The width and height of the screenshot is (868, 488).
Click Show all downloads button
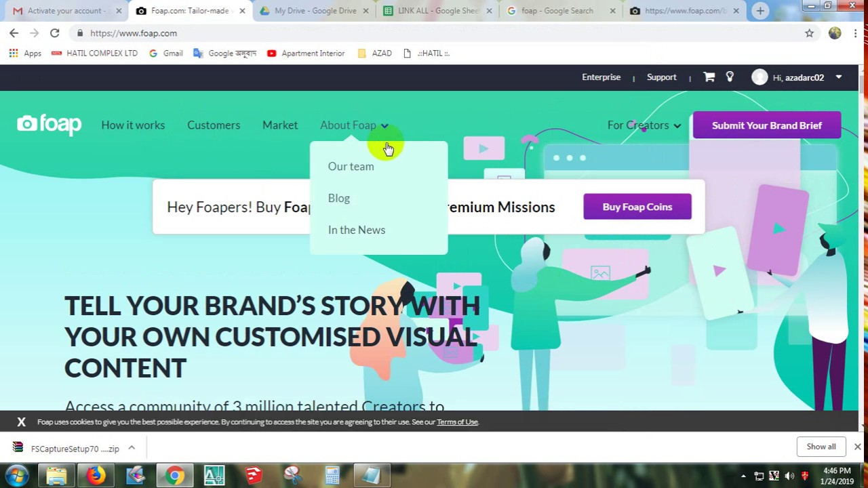(821, 447)
